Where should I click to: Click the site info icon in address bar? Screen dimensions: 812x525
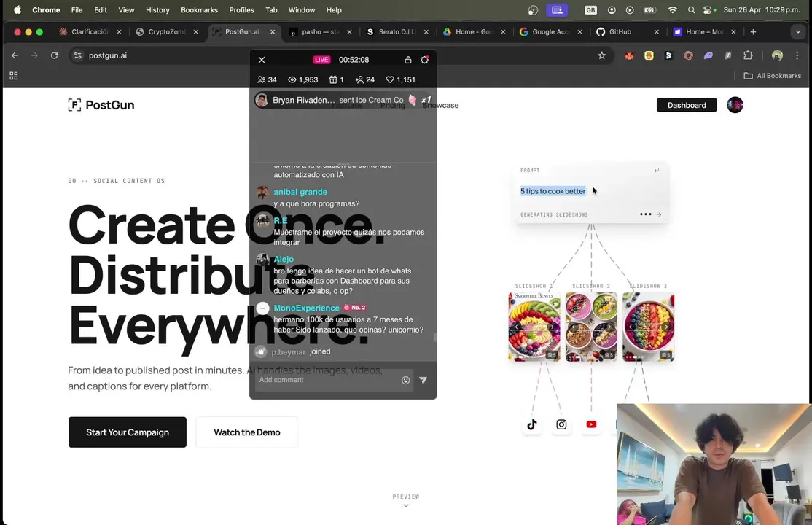pyautogui.click(x=78, y=55)
